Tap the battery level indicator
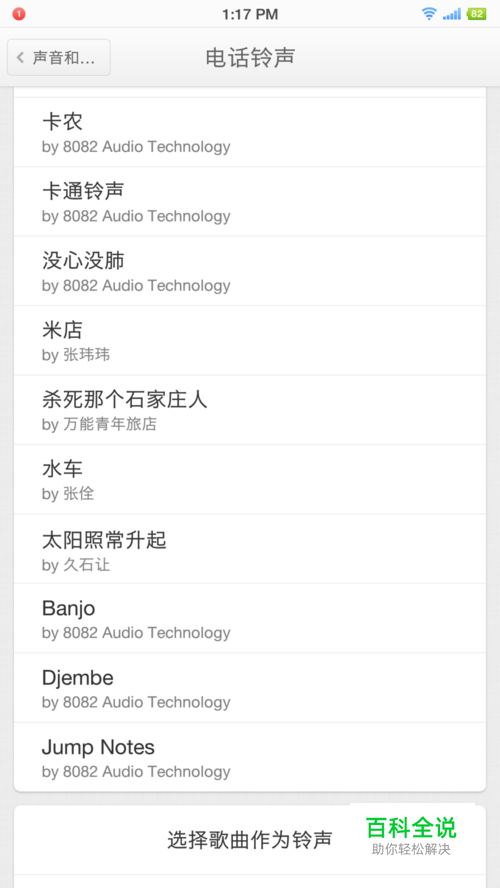The image size is (500, 888). coord(476,14)
